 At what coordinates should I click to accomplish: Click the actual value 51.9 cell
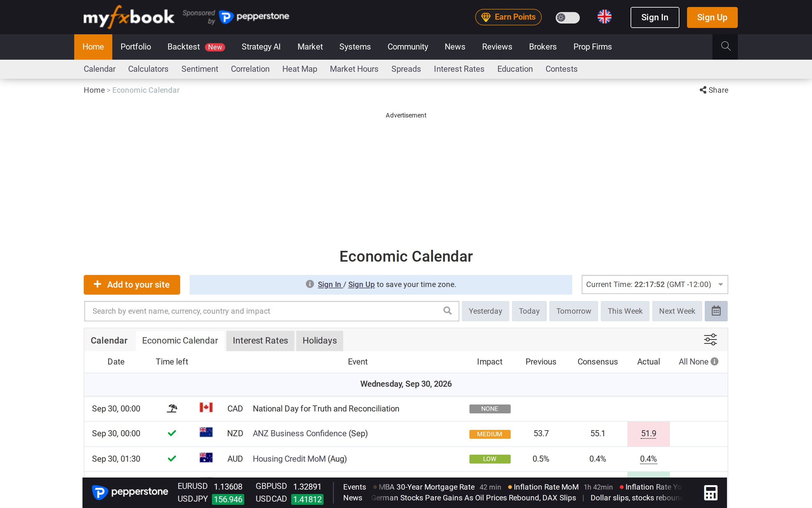tap(648, 433)
